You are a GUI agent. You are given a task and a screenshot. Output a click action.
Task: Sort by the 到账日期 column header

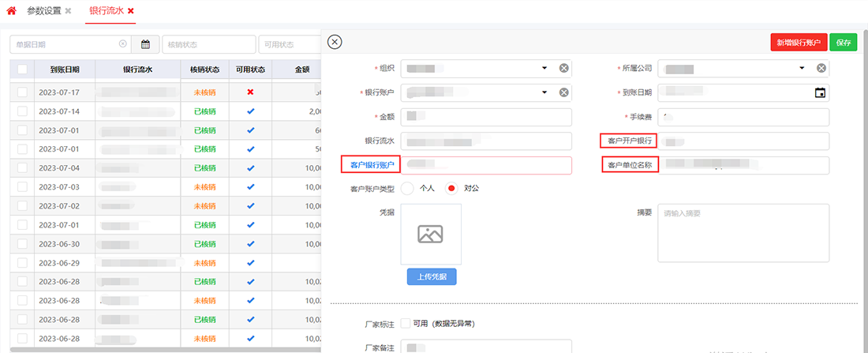(65, 69)
